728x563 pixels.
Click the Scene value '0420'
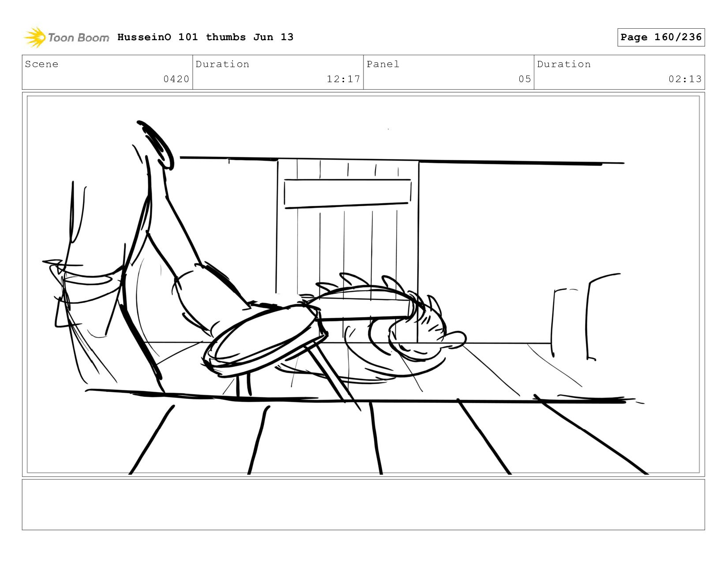click(x=176, y=79)
